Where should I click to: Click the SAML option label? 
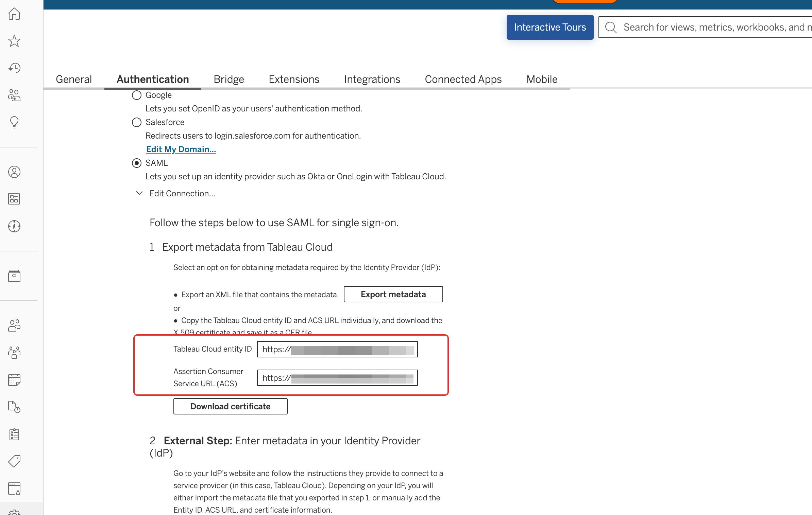click(156, 163)
